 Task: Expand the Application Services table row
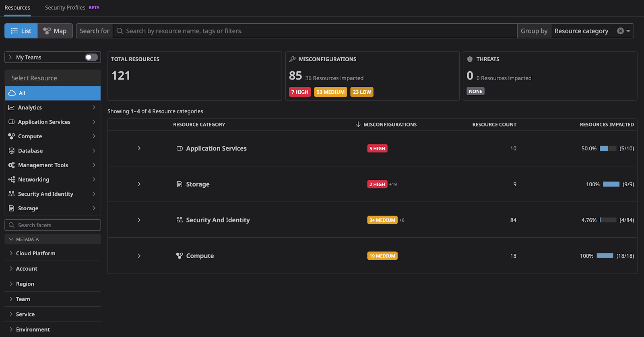tap(139, 148)
